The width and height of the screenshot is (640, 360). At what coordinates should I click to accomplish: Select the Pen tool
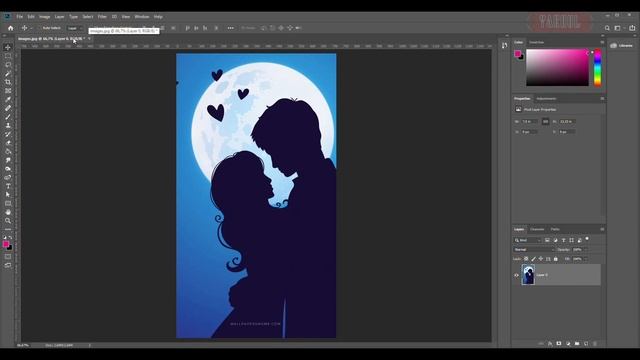pyautogui.click(x=8, y=177)
